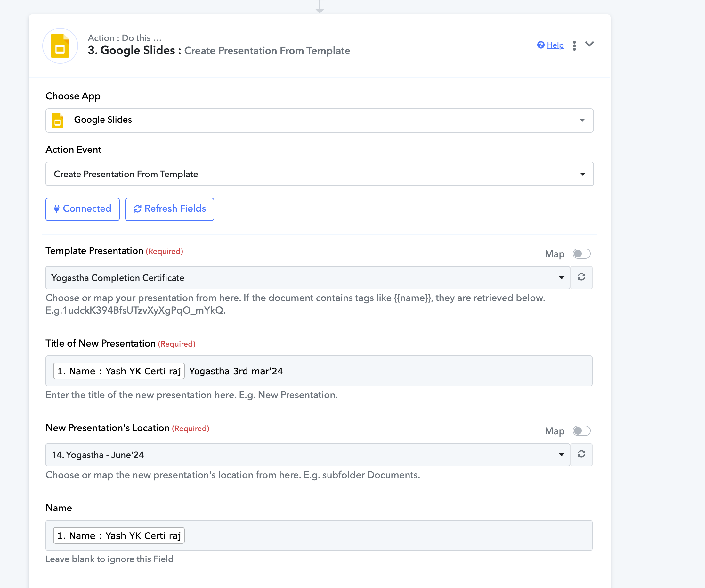Refresh the Template Presentation list
Image resolution: width=705 pixels, height=588 pixels.
(581, 277)
